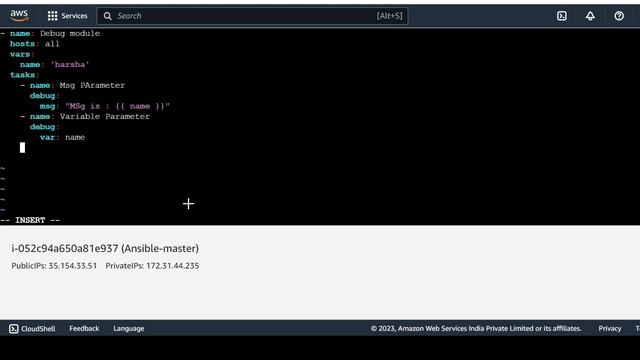640x360 pixels.
Task: Click PublicIPs 35.154.33.51 text
Action: (54, 266)
